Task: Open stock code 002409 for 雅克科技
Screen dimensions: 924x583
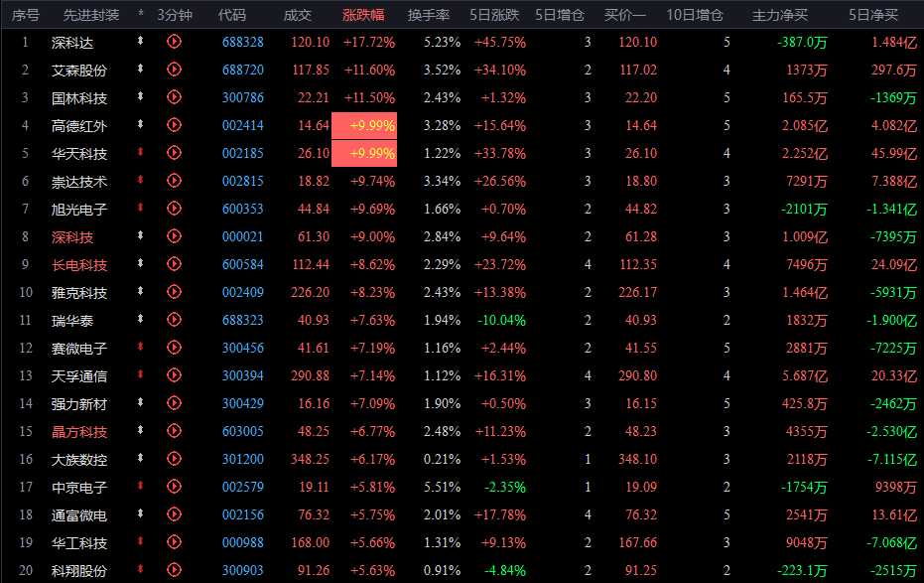Action: tap(243, 292)
